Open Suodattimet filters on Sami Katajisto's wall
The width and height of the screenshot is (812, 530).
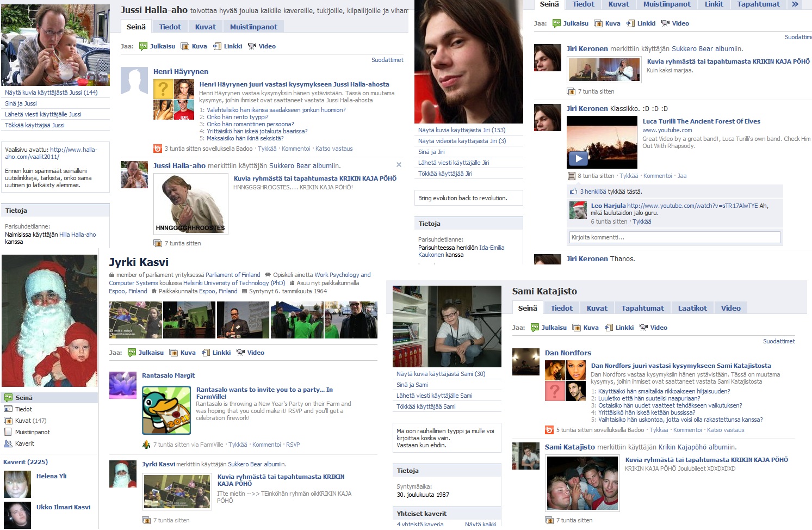(779, 341)
